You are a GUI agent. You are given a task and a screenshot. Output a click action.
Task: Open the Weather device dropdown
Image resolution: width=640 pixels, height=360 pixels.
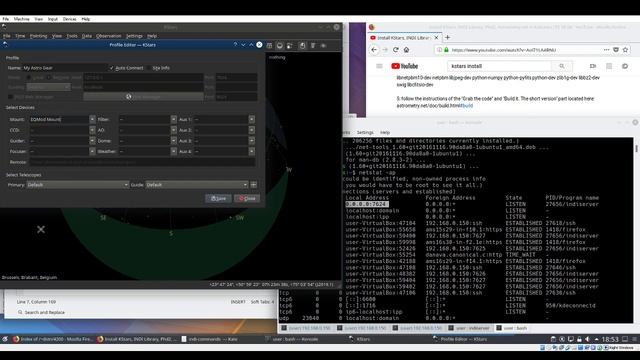pyautogui.click(x=173, y=151)
